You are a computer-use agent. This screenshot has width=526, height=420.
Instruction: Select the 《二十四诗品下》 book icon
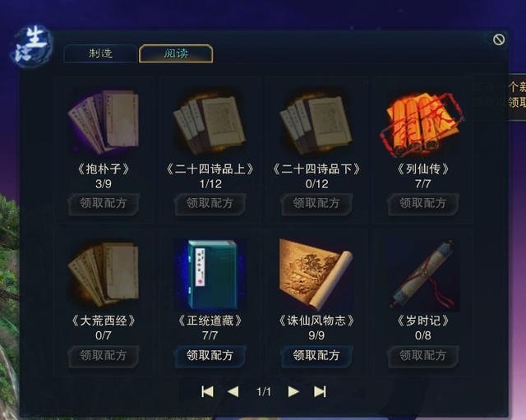(x=316, y=122)
